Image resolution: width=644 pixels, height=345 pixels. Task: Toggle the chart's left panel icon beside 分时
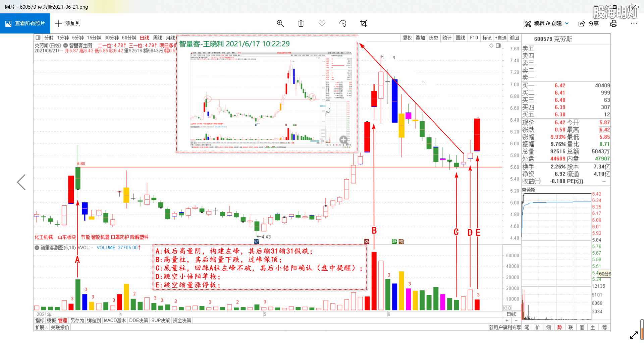38,38
